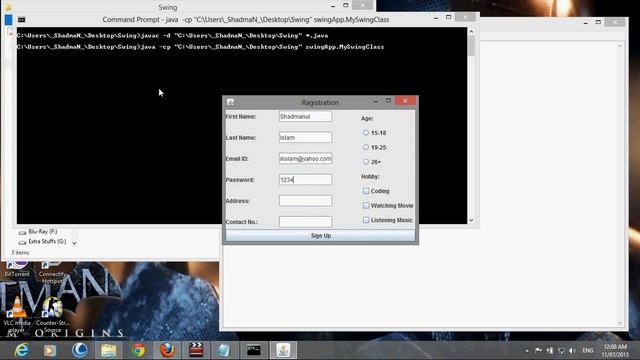Open Connectify Hotspot desktop shortcut
Screen dimensions: 640x360
click(52, 272)
